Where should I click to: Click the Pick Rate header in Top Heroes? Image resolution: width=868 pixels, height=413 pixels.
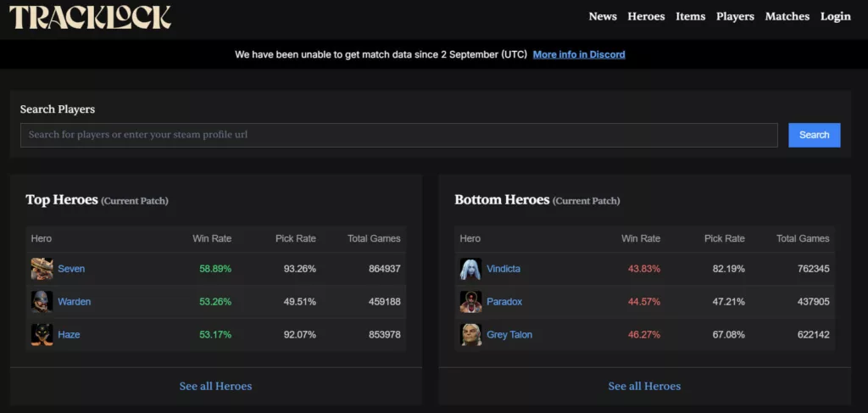pyautogui.click(x=296, y=238)
